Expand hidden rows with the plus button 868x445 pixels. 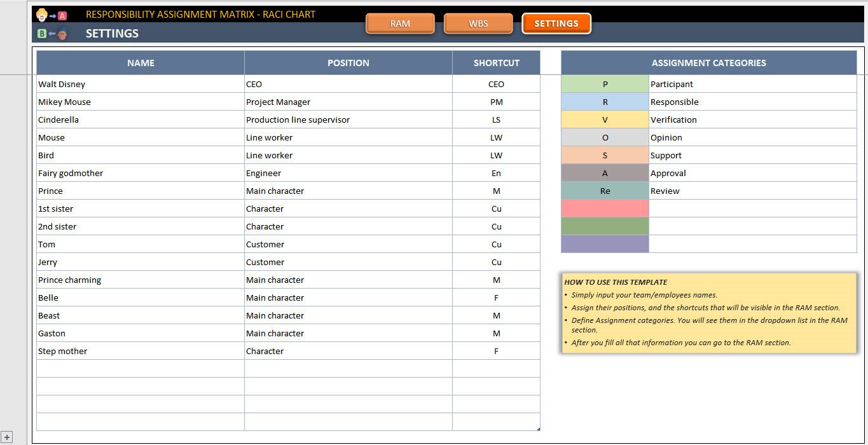[x=7, y=437]
